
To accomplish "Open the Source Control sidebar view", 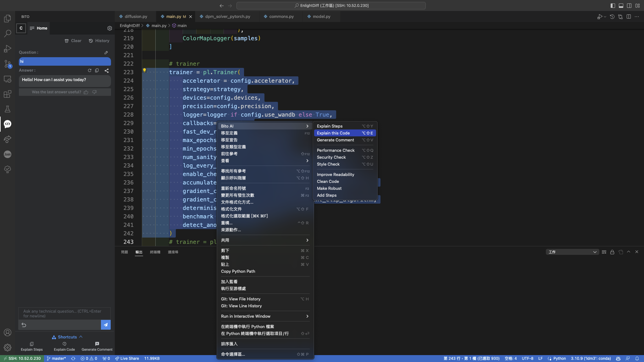I will 7,64.
